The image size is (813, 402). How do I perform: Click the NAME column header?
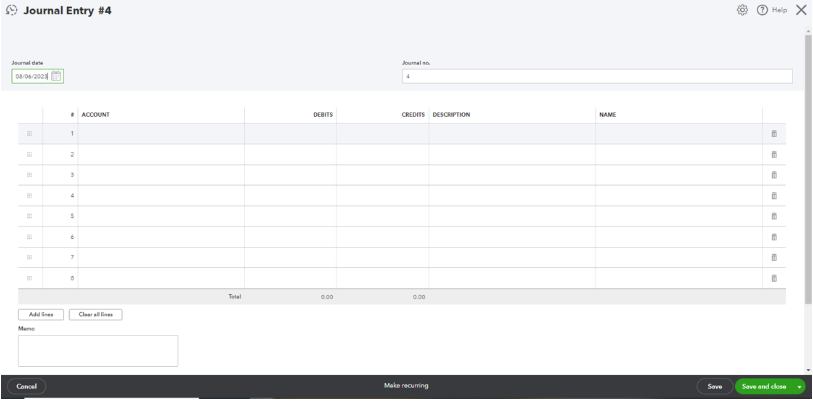(608, 115)
